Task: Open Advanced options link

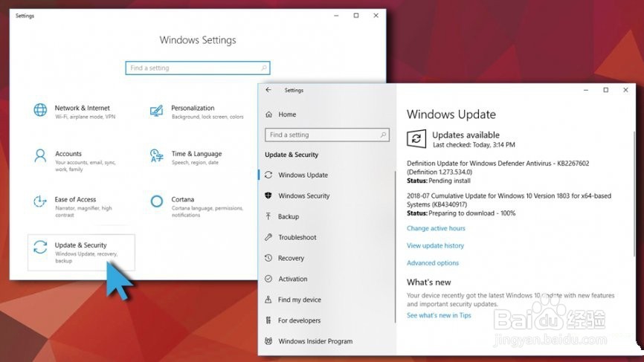Action: (433, 262)
